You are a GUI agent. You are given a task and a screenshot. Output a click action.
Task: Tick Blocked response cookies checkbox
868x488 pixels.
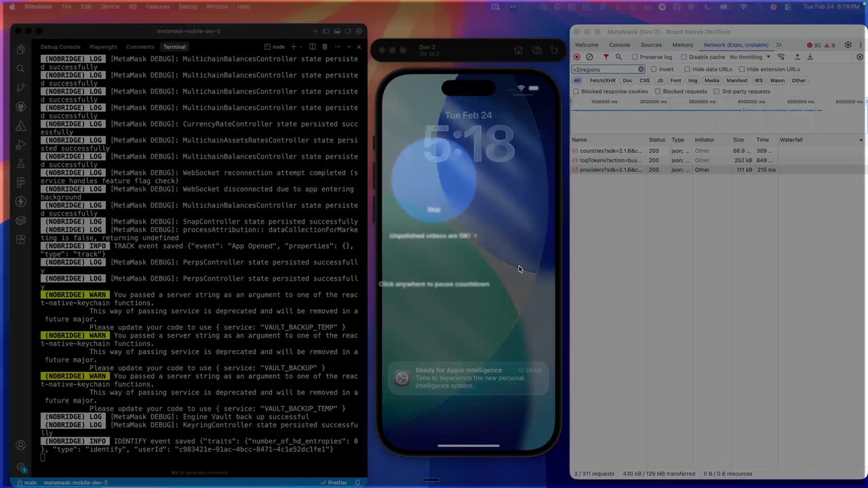(x=576, y=91)
